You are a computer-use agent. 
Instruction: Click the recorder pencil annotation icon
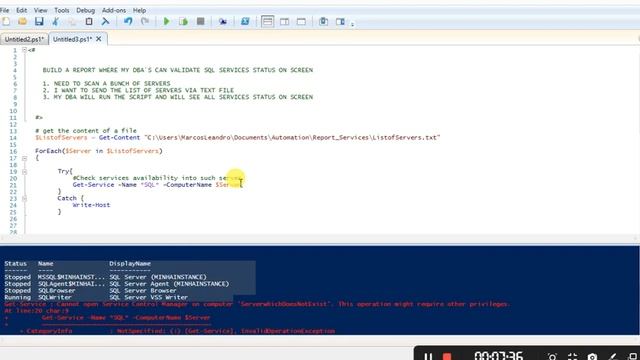pos(612,357)
